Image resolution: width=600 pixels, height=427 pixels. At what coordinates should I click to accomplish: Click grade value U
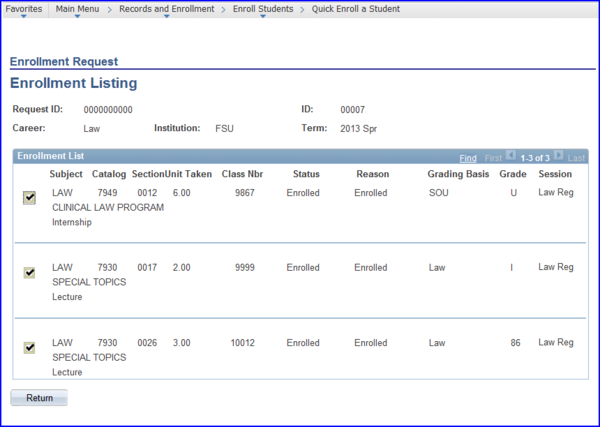(x=514, y=193)
